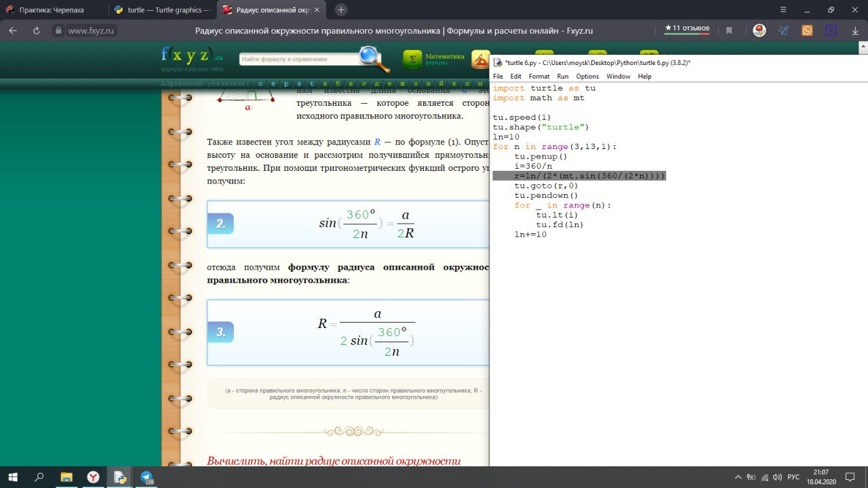Viewport: 868px width, 488px height.
Task: Select letter "с" in alphabet index
Action: coord(261,84)
